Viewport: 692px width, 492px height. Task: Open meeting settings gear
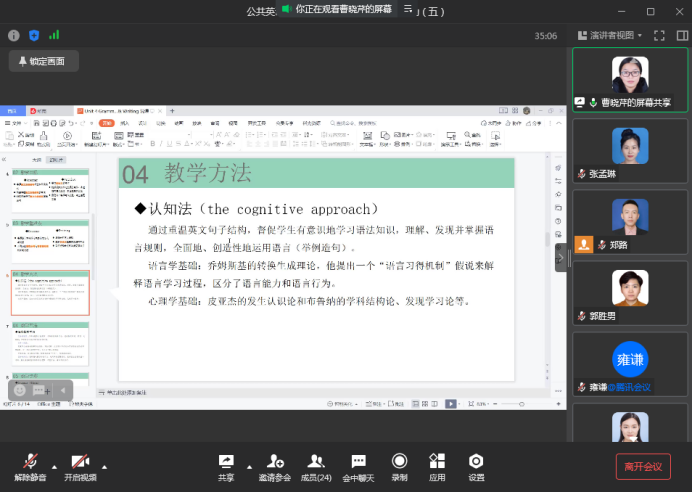click(476, 463)
